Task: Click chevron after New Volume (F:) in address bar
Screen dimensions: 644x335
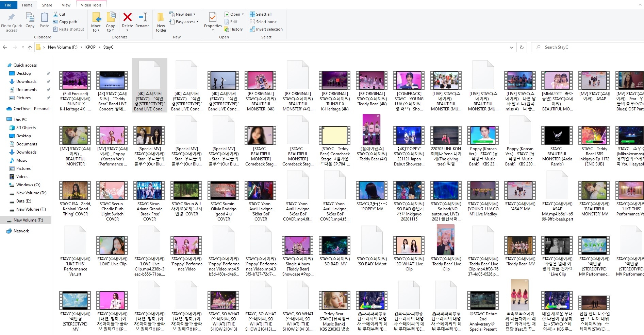Action: point(81,47)
